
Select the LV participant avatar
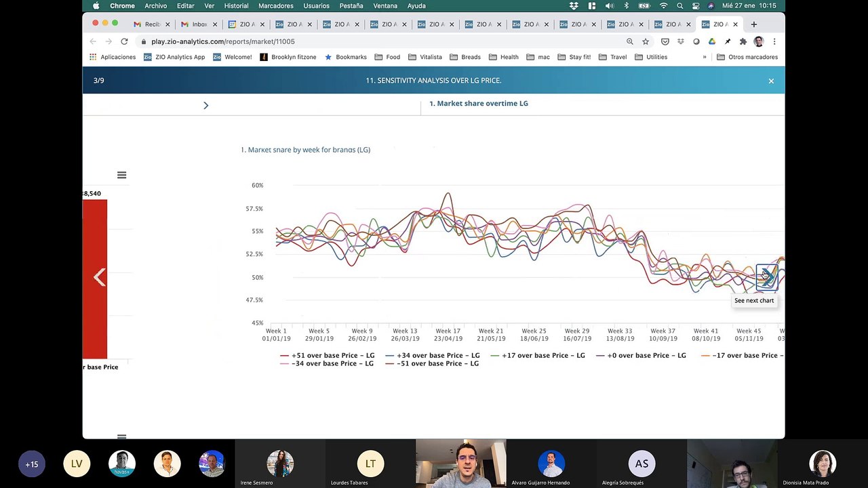(77, 464)
